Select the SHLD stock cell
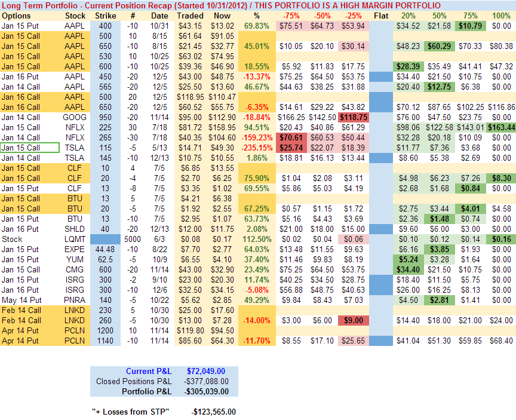Screen dimensions: 516x420 75,229
